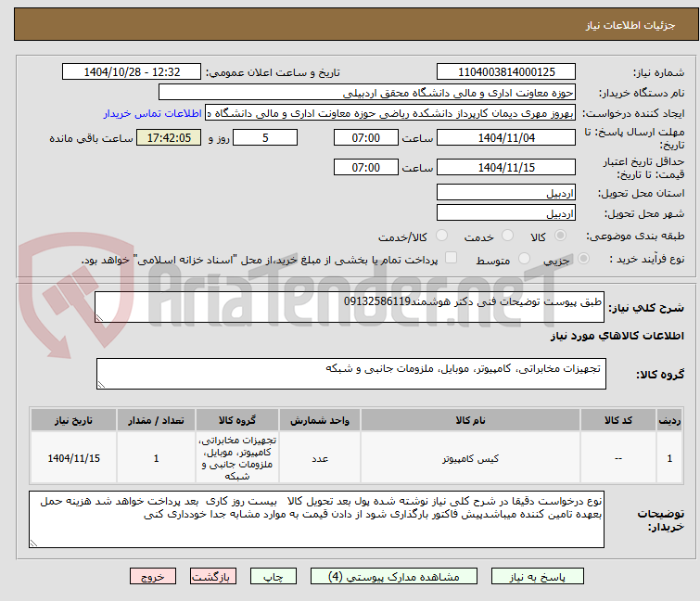Click the need date cell 1404/11/15 in table
Screen dimensions: 700x601
73,458
